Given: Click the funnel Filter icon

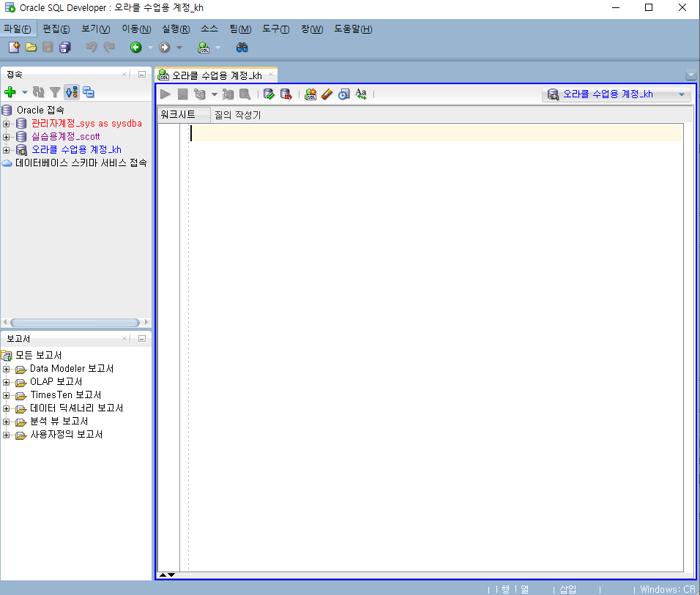Looking at the screenshot, I should [55, 92].
